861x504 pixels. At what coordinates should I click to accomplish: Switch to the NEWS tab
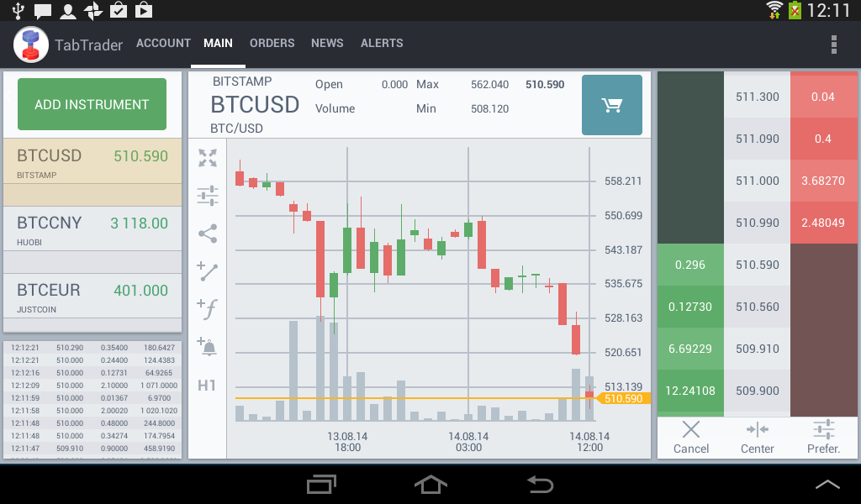(x=327, y=44)
